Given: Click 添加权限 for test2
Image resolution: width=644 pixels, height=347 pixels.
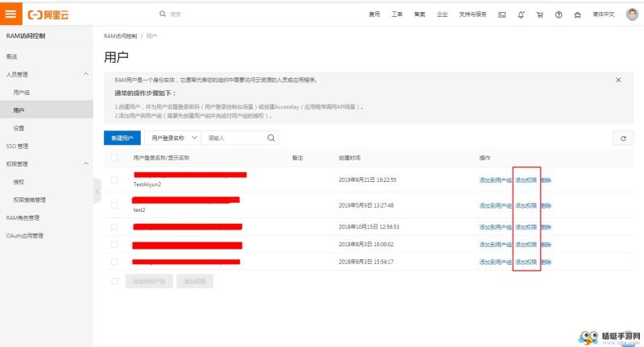Looking at the screenshot, I should [x=526, y=205].
